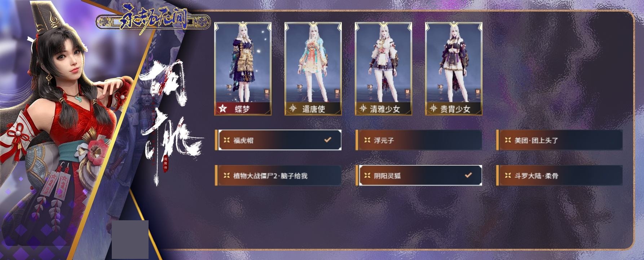Select the 贵胄少女 costume card
Viewport: 644px width, 260px height.
454,69
